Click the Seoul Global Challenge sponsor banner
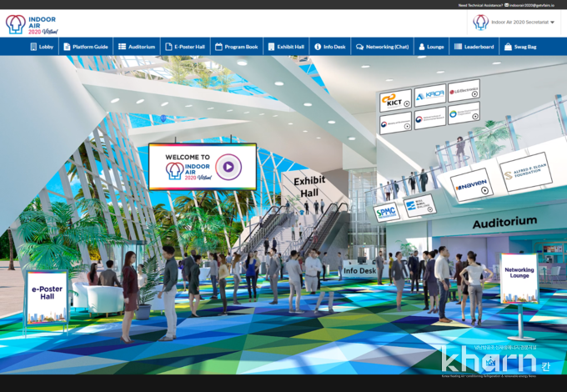The height and width of the screenshot is (392, 567). coord(419,206)
